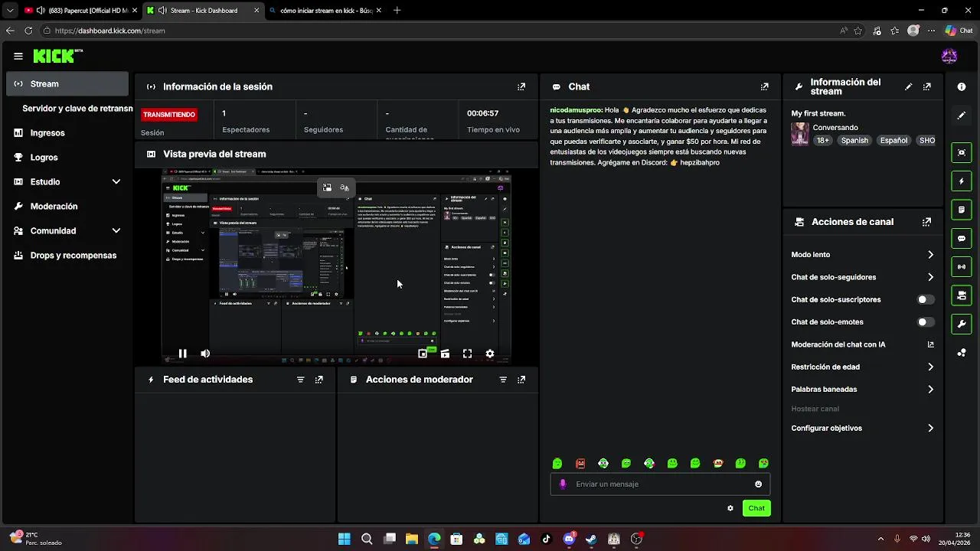Click the Español tag chip
This screenshot has width=980, height=551.
[x=893, y=141]
